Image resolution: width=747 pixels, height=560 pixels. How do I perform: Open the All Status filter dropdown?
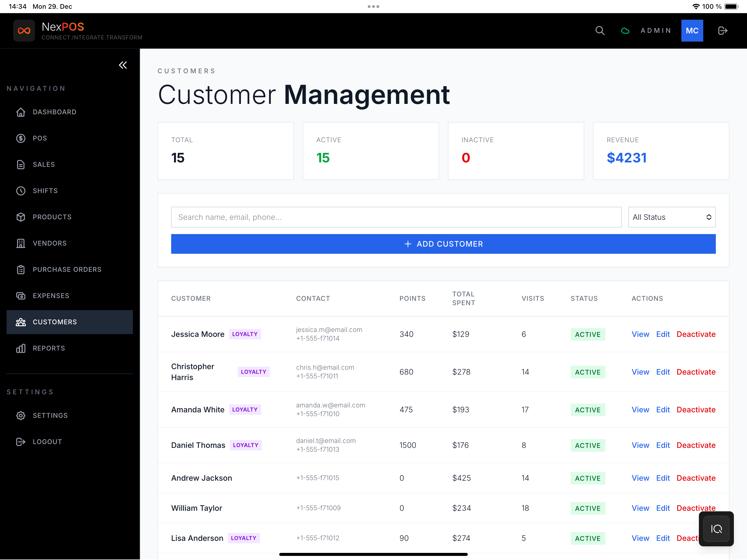(x=672, y=217)
